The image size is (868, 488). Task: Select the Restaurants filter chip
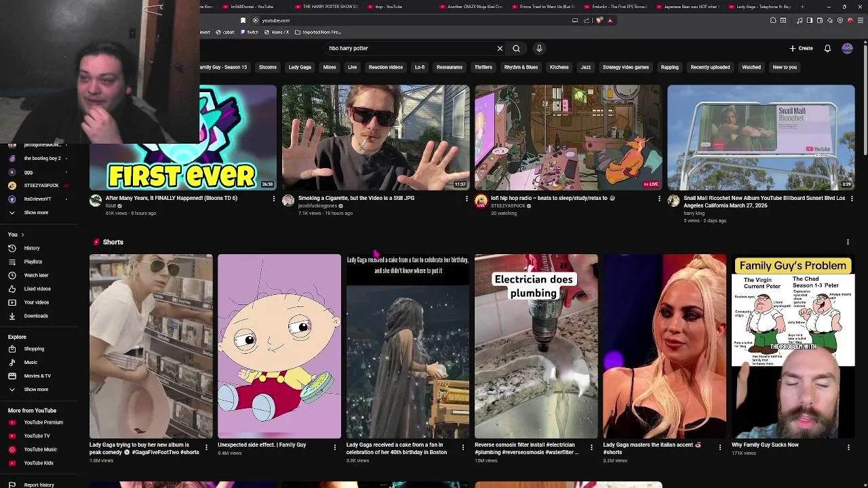click(450, 67)
